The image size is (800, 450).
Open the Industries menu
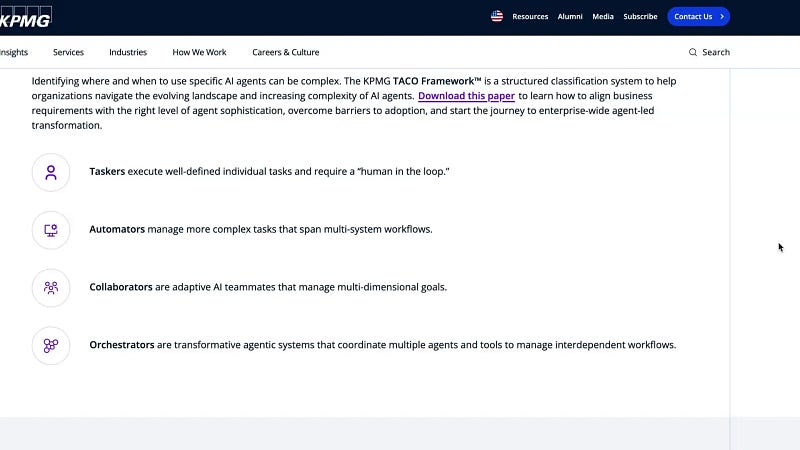tap(128, 52)
